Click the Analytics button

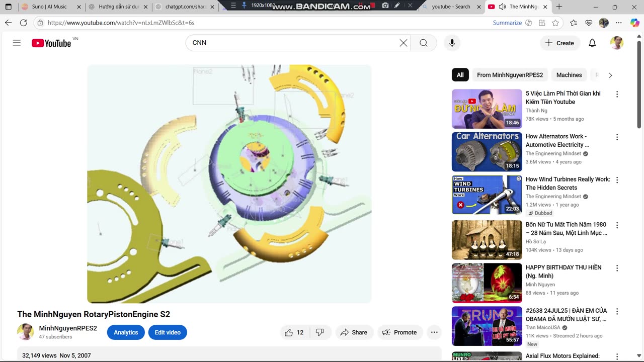pos(126,332)
